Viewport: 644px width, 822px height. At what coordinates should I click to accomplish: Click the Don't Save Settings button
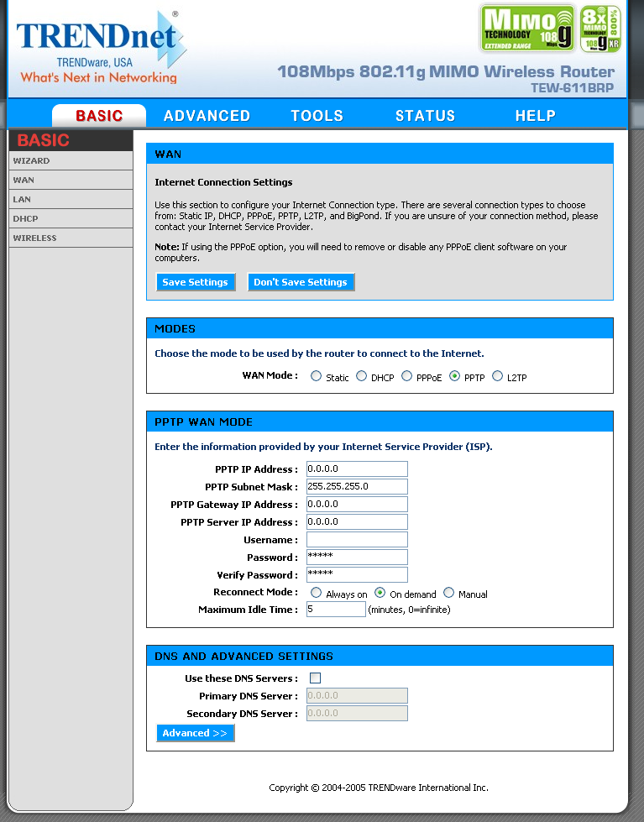pos(301,282)
